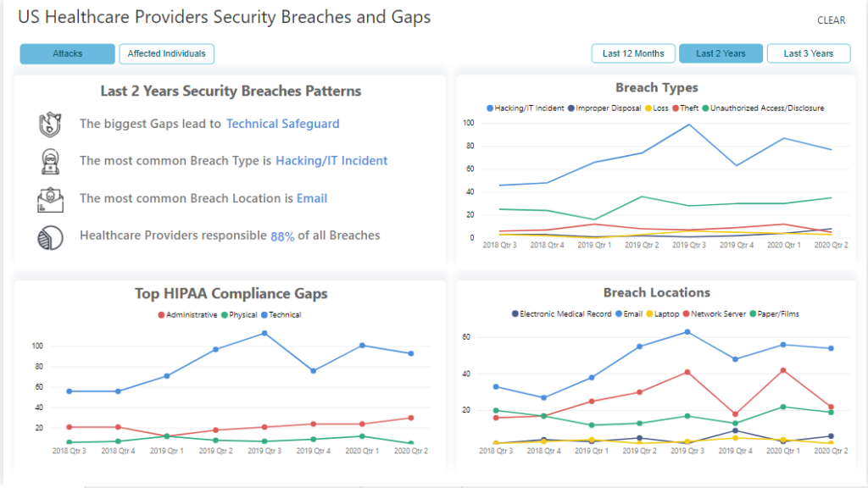Screen dimensions: 868x488
Task: Switch to Attacks view
Action: coord(68,54)
